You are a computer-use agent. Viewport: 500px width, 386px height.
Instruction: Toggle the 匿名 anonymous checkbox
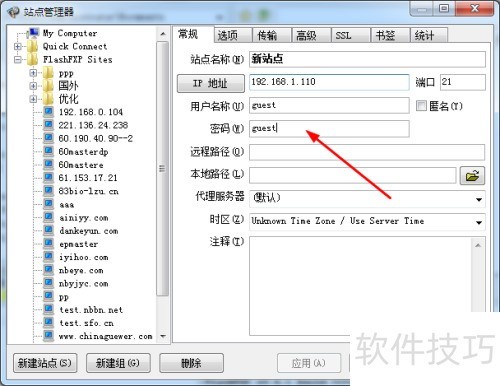point(421,106)
